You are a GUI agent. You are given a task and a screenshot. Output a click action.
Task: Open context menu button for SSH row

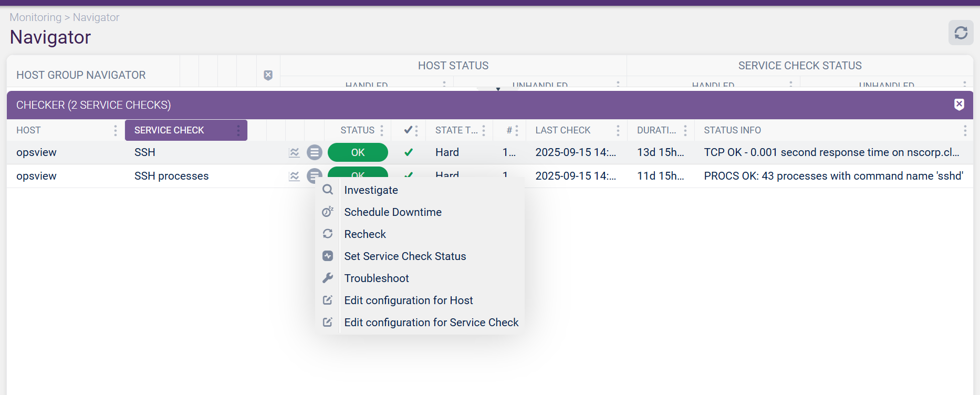[x=315, y=152]
